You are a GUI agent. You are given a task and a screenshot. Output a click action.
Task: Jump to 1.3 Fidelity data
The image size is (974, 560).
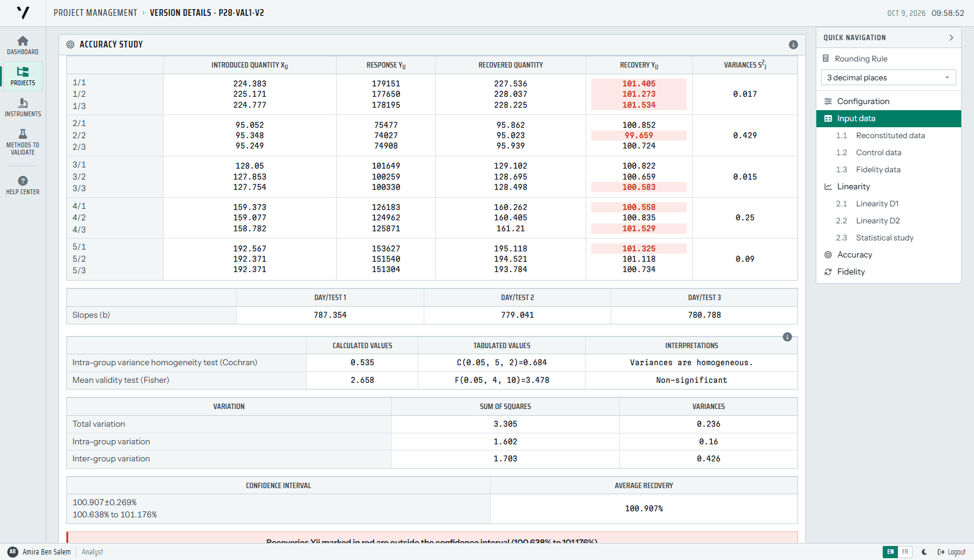888,169
